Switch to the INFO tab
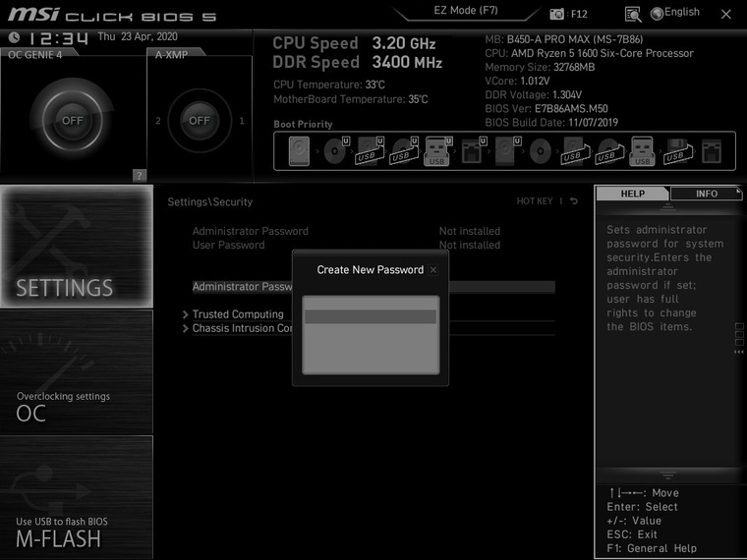 706,194
